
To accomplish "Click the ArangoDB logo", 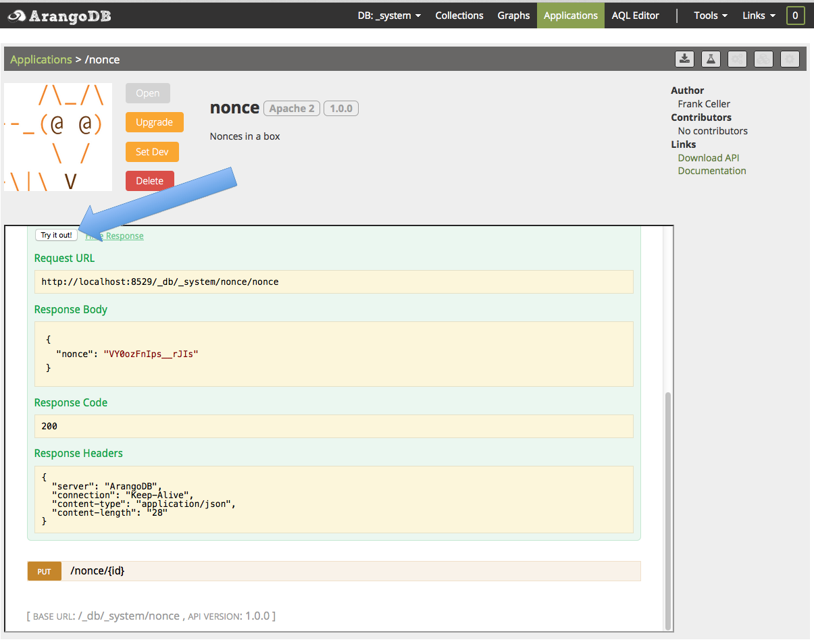I will point(60,16).
